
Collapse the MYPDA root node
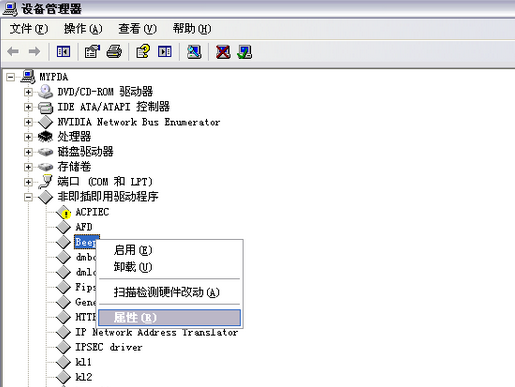coord(10,77)
